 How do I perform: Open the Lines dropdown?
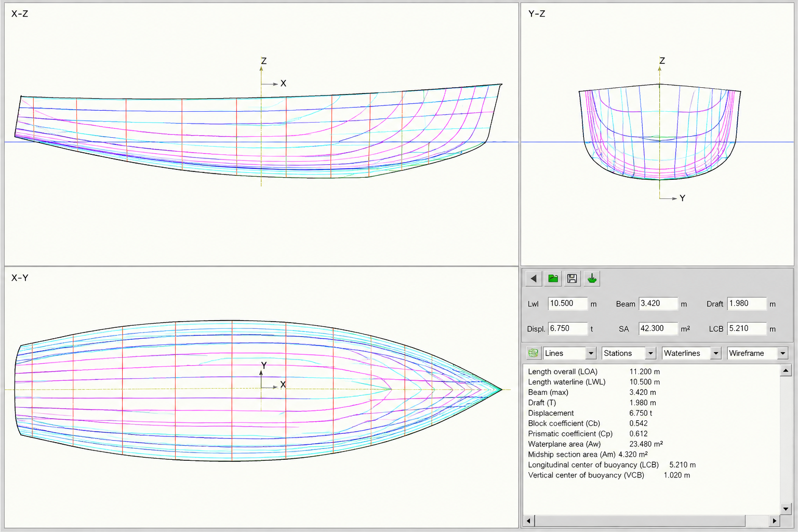tap(569, 353)
